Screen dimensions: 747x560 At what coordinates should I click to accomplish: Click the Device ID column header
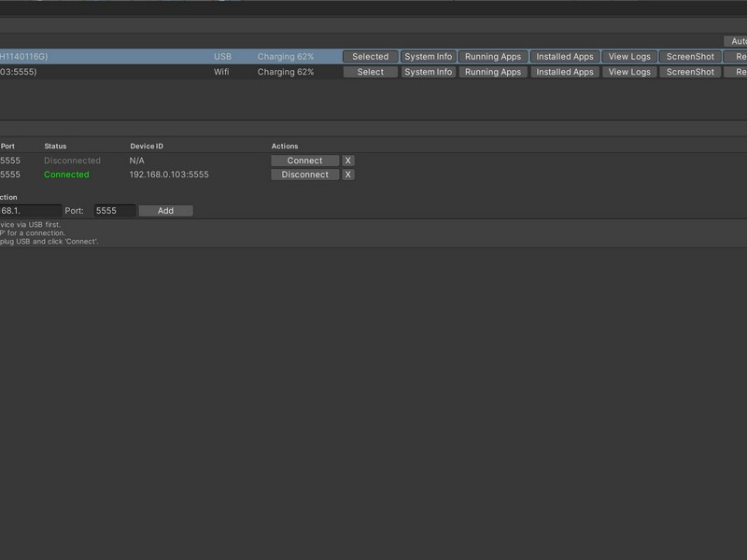coord(147,147)
